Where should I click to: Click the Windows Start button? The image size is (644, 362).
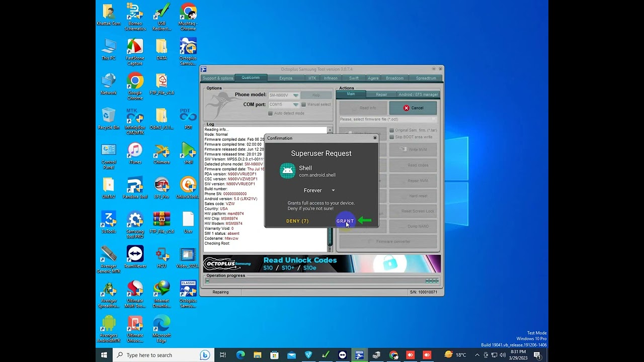click(104, 355)
